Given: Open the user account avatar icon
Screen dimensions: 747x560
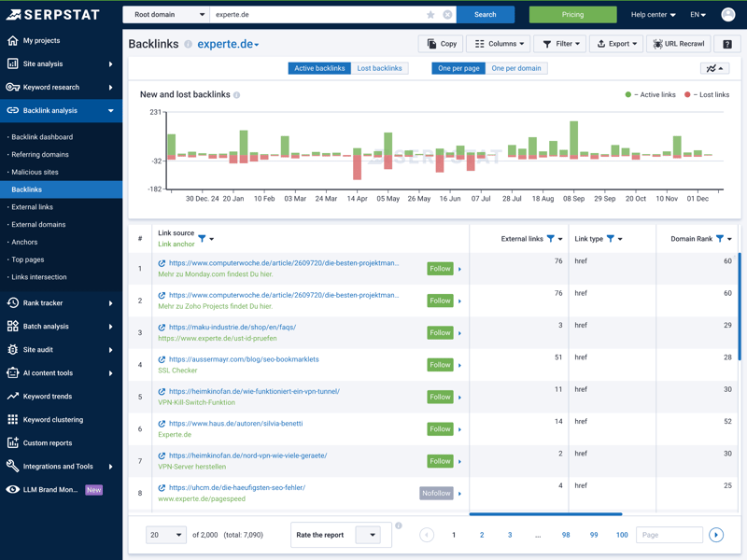Looking at the screenshot, I should (x=728, y=15).
